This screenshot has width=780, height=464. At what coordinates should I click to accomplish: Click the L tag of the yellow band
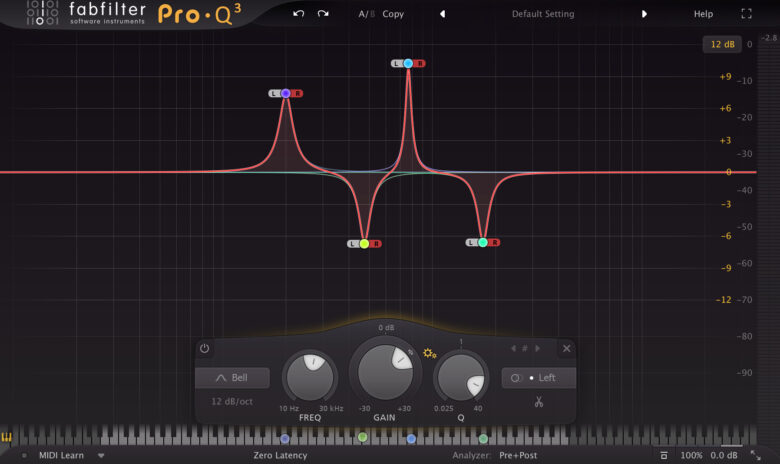click(353, 244)
